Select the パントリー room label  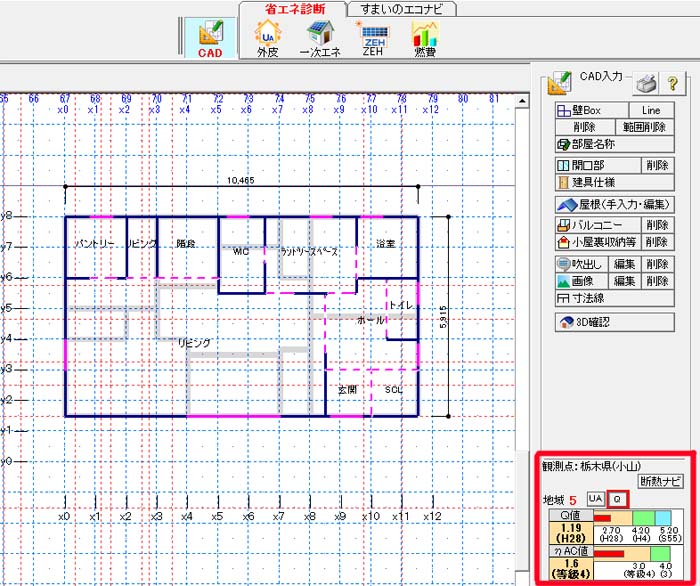click(x=94, y=244)
